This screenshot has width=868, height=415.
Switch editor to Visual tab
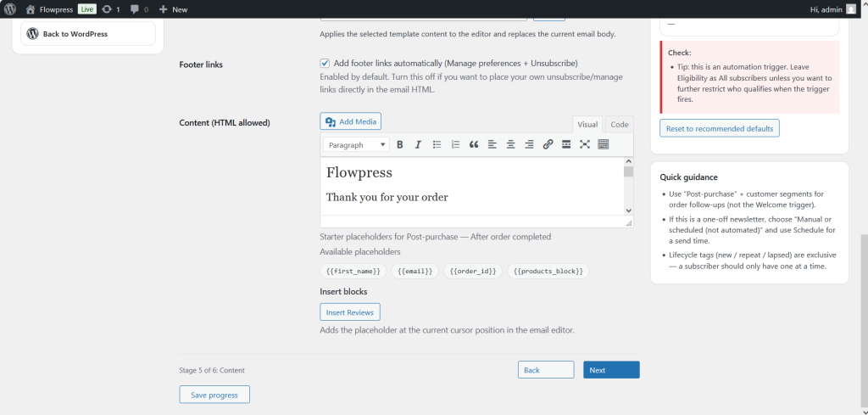[588, 124]
